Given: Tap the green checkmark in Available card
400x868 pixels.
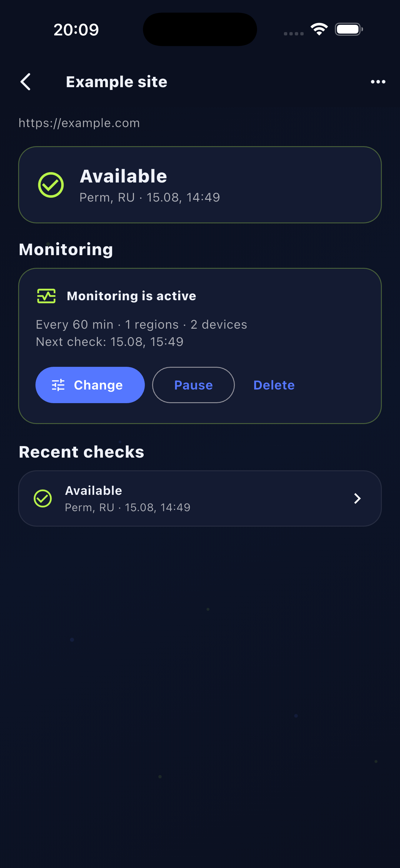Looking at the screenshot, I should (x=51, y=185).
